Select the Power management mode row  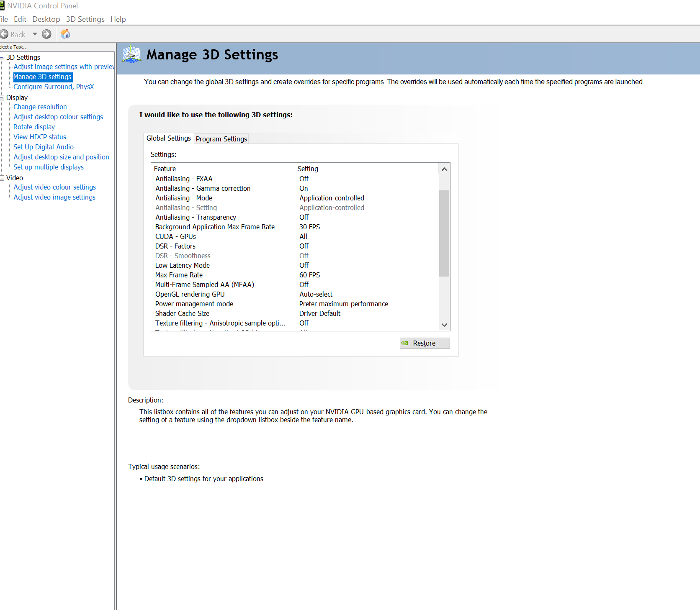coord(296,304)
